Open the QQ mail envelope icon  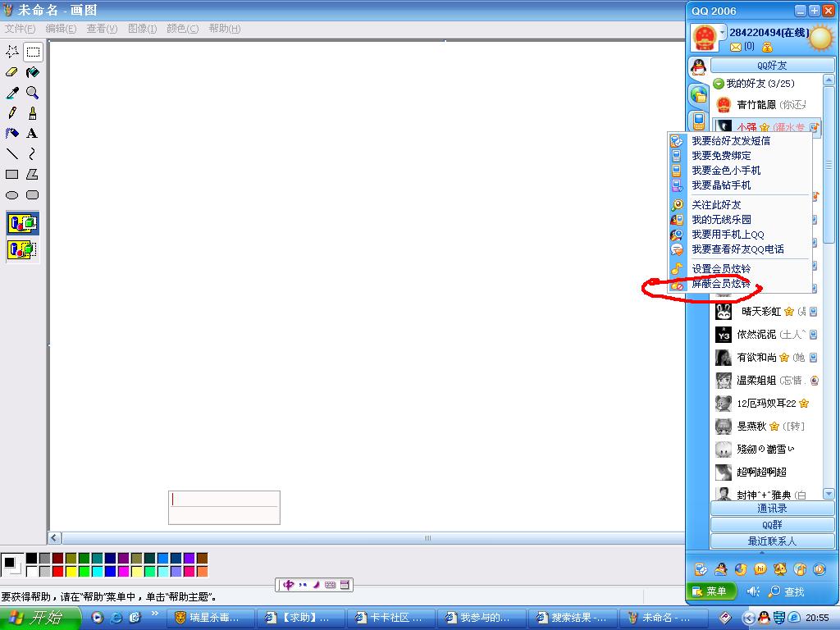736,47
